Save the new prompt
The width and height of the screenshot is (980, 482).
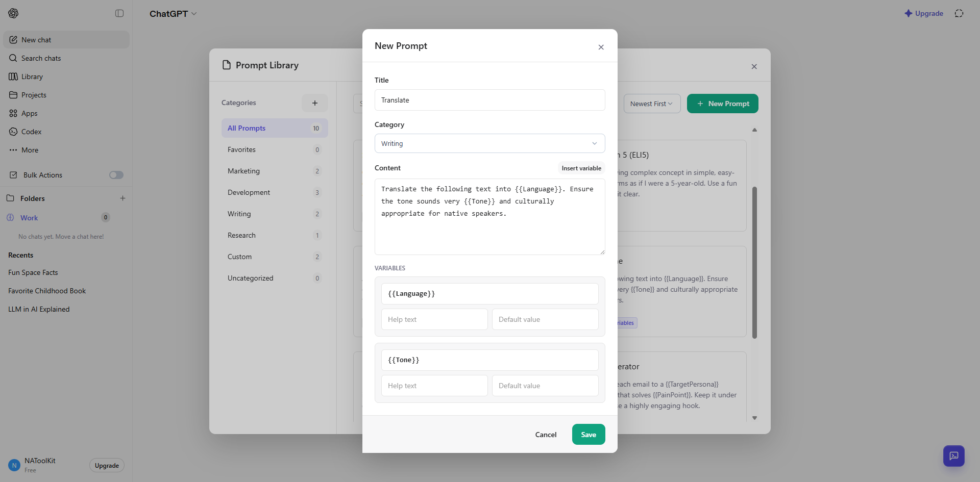(589, 435)
